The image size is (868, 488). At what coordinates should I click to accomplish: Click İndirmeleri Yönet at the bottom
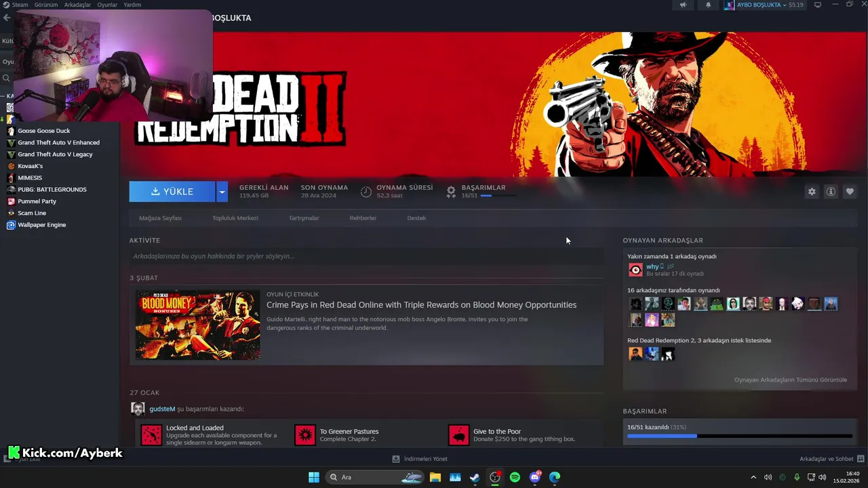[x=425, y=459]
